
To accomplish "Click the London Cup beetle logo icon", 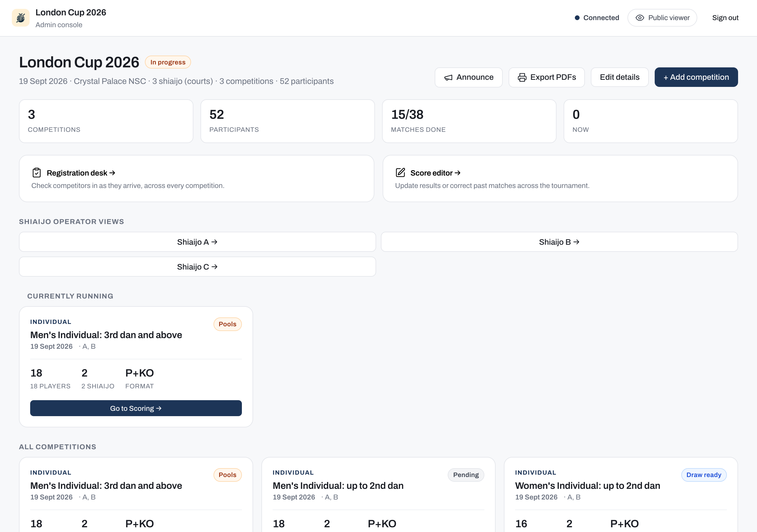I will point(21,18).
